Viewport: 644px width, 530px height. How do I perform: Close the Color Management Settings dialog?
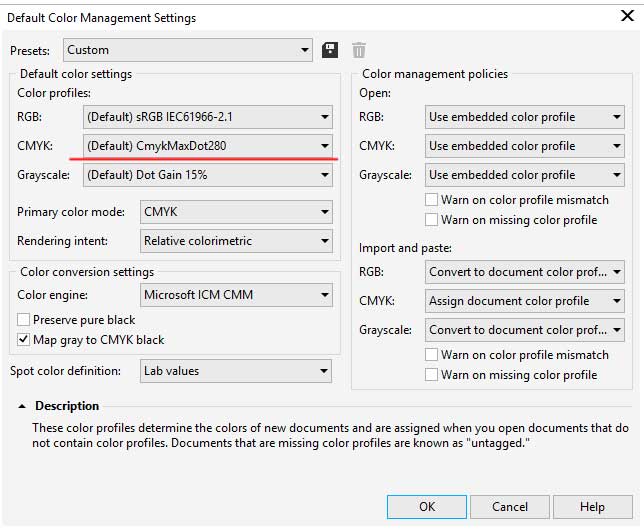[625, 17]
